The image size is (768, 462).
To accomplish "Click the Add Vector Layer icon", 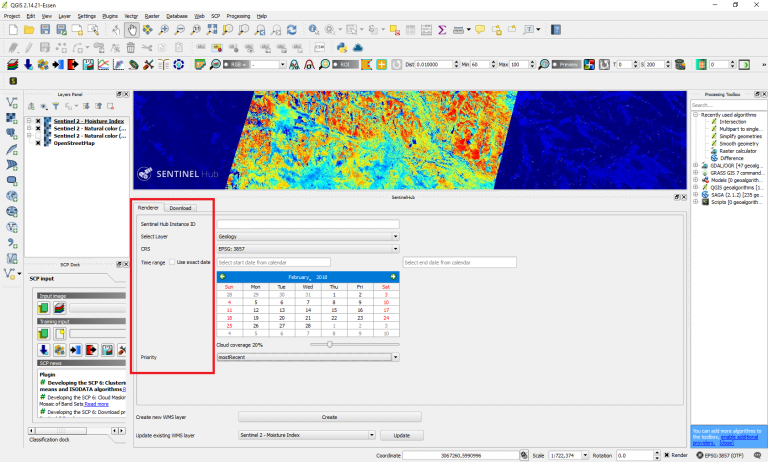I will pos(12,102).
